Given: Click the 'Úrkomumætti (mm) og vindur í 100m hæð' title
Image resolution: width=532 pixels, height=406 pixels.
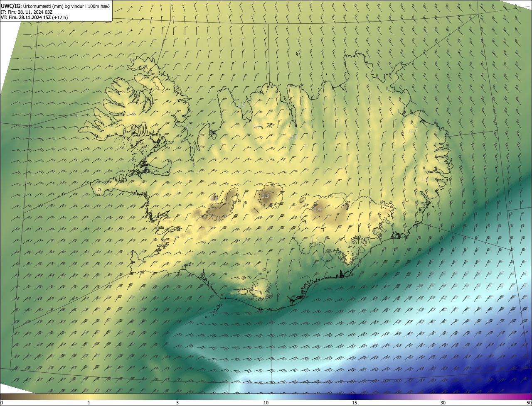Looking at the screenshot, I should point(66,6).
